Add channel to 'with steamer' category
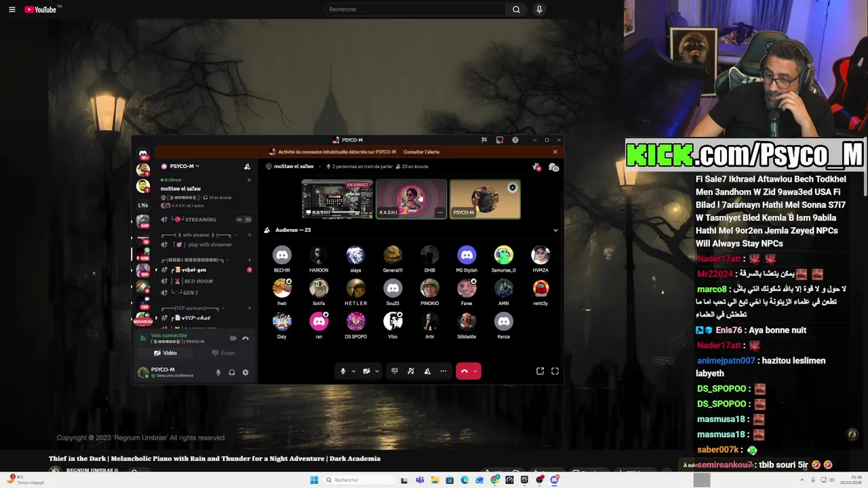The width and height of the screenshot is (868, 488). [249, 235]
